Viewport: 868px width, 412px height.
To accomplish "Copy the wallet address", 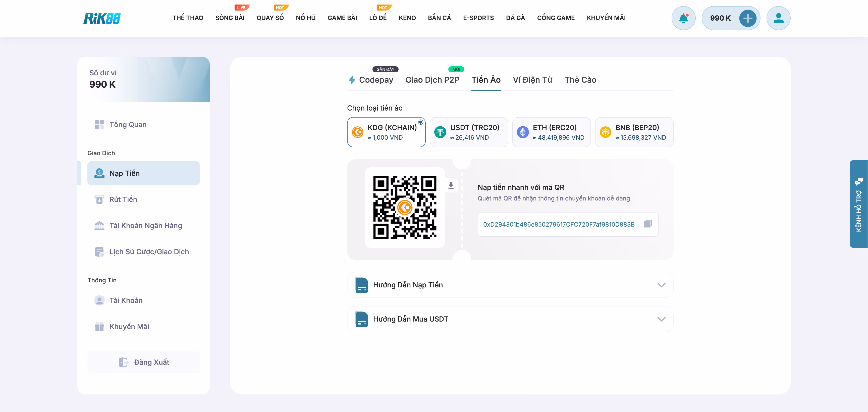I will coord(648,224).
